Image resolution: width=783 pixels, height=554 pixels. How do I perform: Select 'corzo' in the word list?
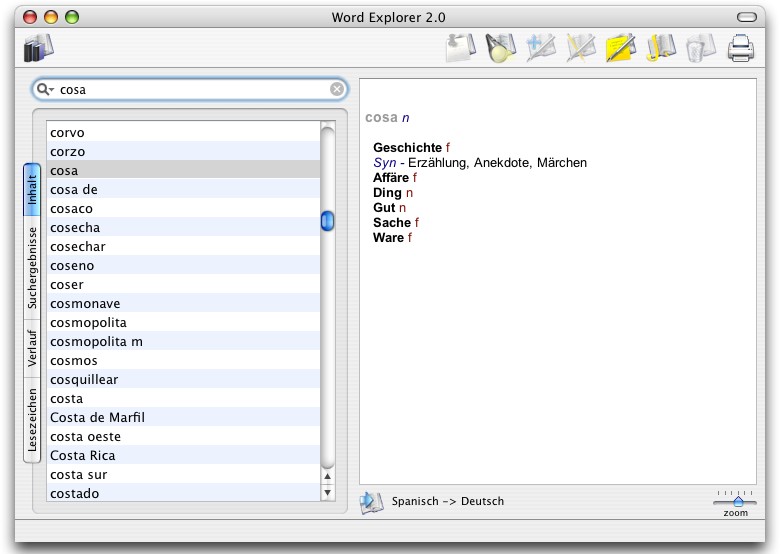pos(183,151)
